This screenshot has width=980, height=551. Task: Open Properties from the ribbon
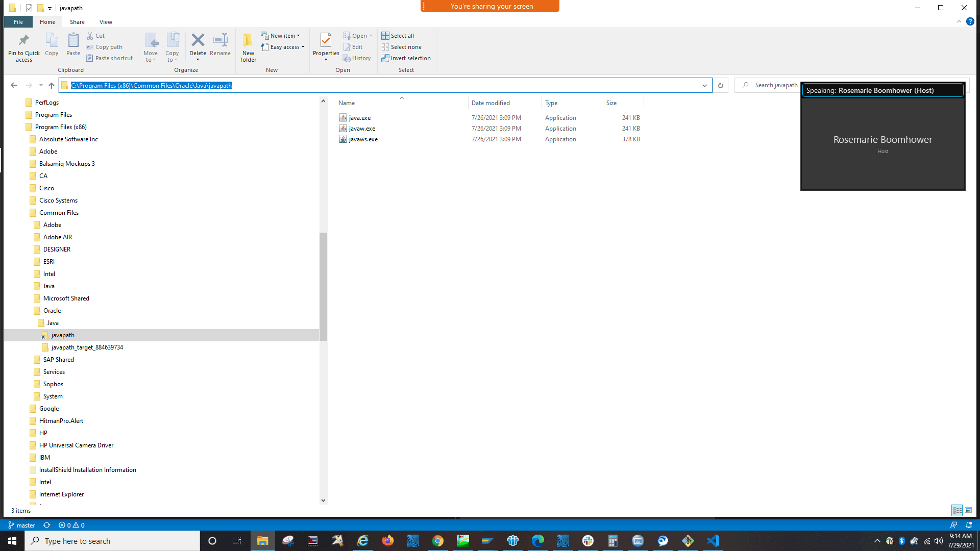(x=326, y=46)
